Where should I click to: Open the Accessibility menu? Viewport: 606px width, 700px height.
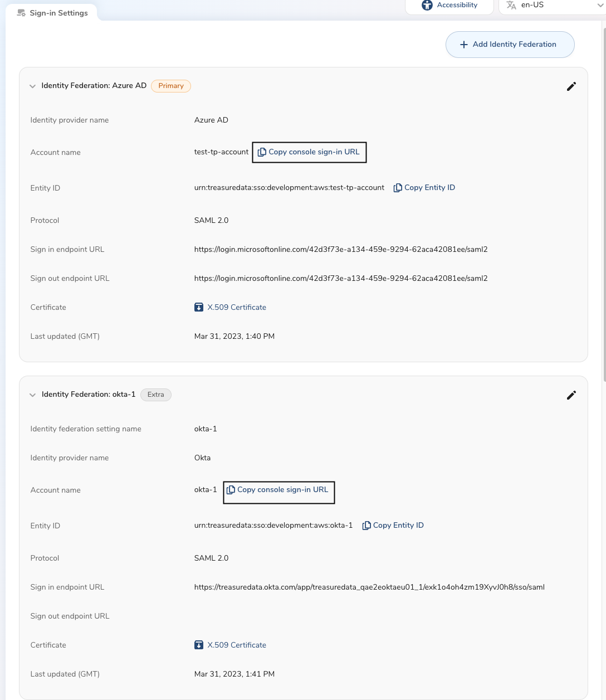coord(457,5)
